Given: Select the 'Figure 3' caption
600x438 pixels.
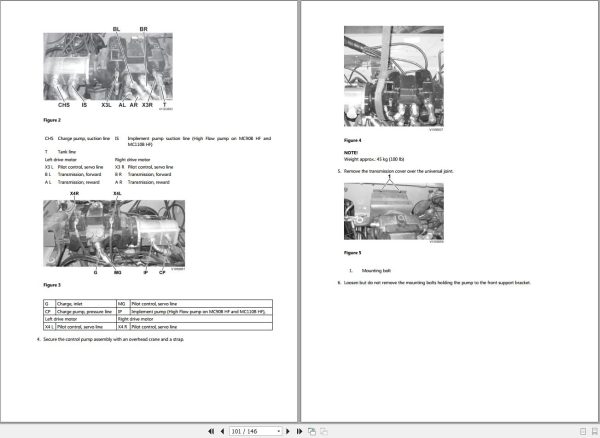Looking at the screenshot, I should click(52, 285).
